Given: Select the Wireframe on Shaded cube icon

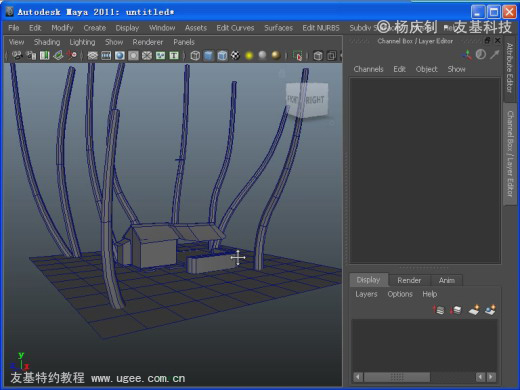Looking at the screenshot, I should [222, 55].
